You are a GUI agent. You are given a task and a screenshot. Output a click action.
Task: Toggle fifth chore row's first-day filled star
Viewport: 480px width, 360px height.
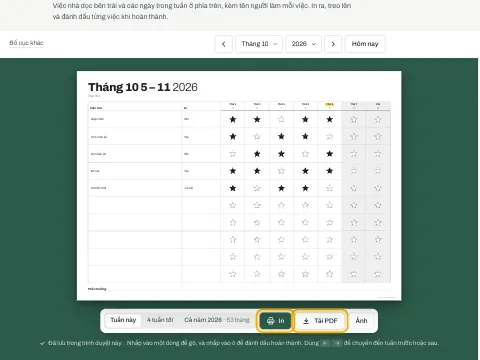click(x=233, y=188)
